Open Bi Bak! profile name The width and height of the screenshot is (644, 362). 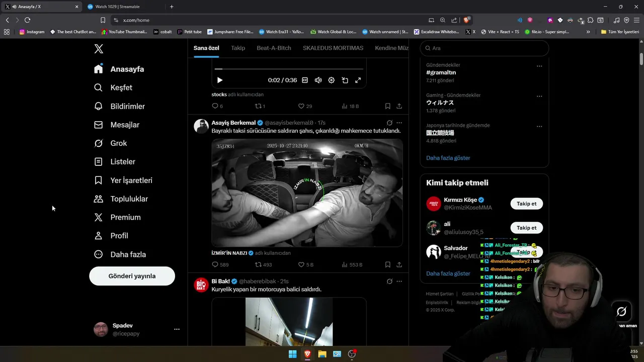click(220, 281)
